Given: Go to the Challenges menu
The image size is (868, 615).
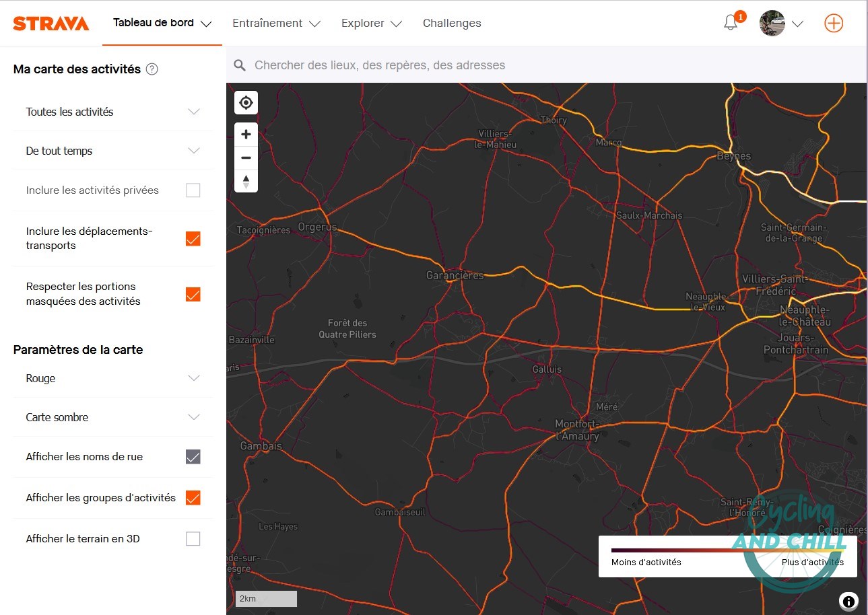Looking at the screenshot, I should pos(452,23).
